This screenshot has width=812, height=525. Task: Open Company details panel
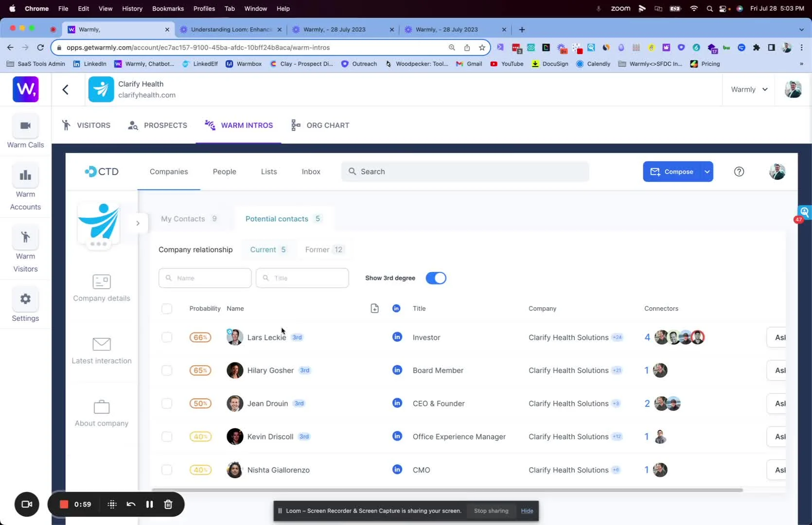(102, 288)
